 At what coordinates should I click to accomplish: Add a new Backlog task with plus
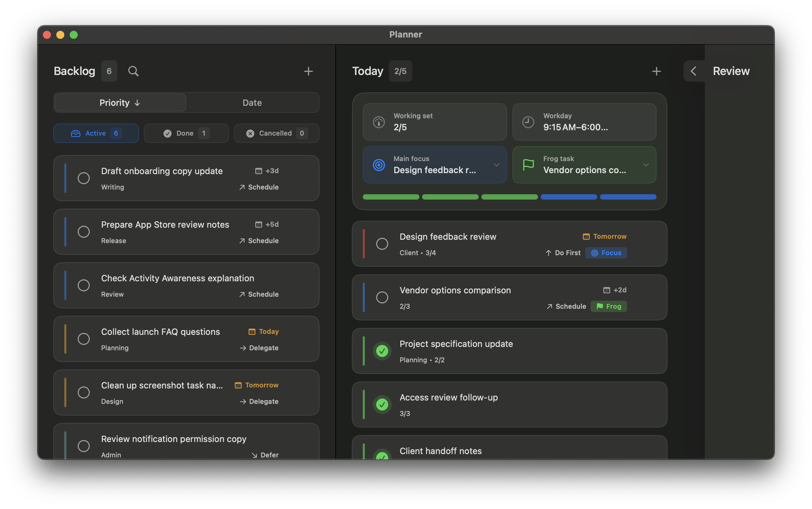click(309, 71)
